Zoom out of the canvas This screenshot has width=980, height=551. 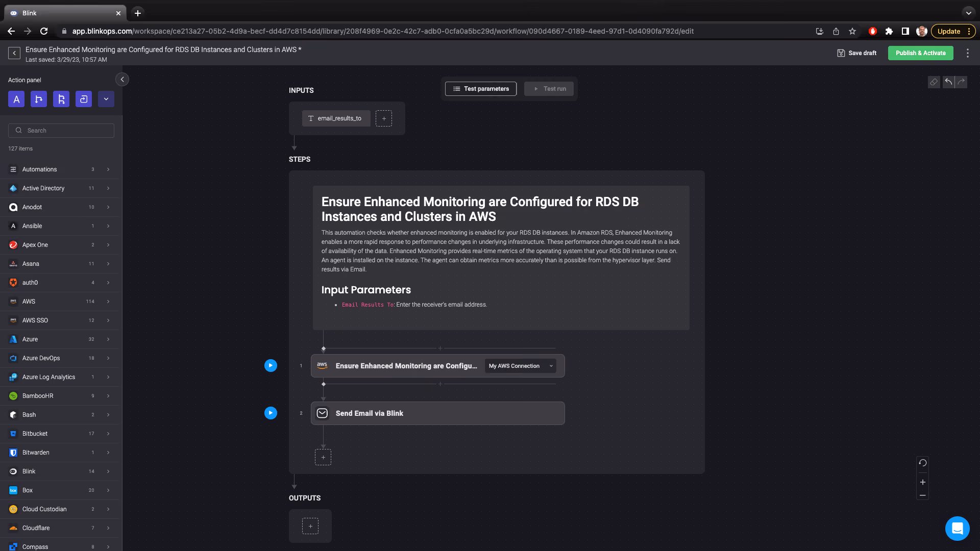922,495
